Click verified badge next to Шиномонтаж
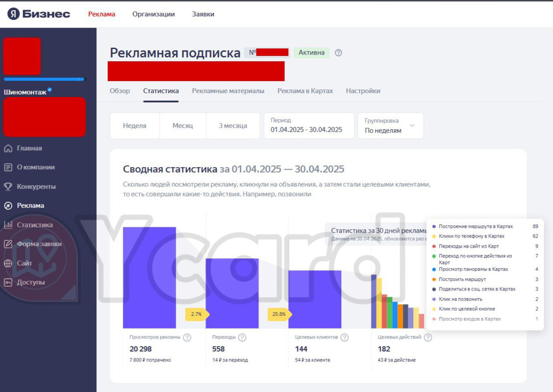This screenshot has height=392, width=553. [x=50, y=90]
